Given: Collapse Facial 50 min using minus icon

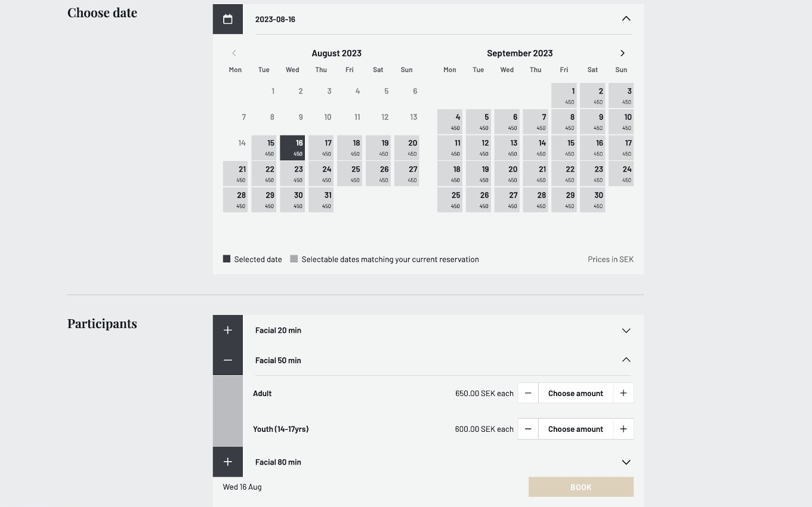Looking at the screenshot, I should (227, 360).
